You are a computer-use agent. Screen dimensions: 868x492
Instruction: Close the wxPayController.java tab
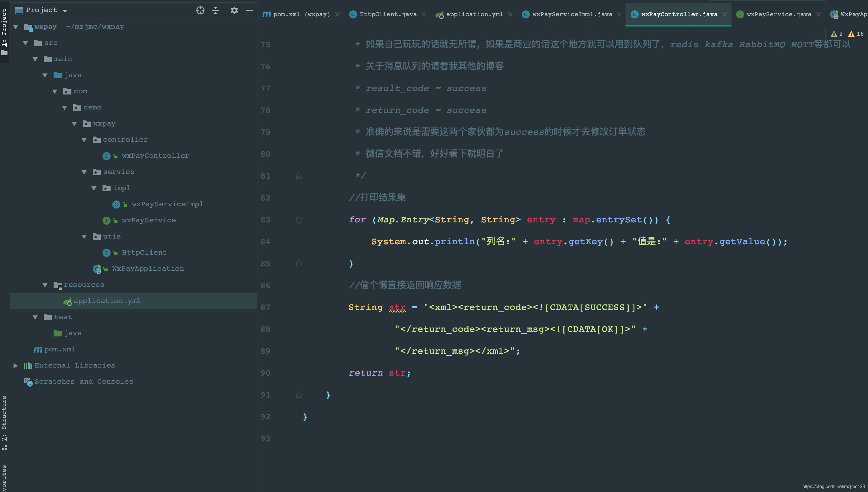point(725,14)
